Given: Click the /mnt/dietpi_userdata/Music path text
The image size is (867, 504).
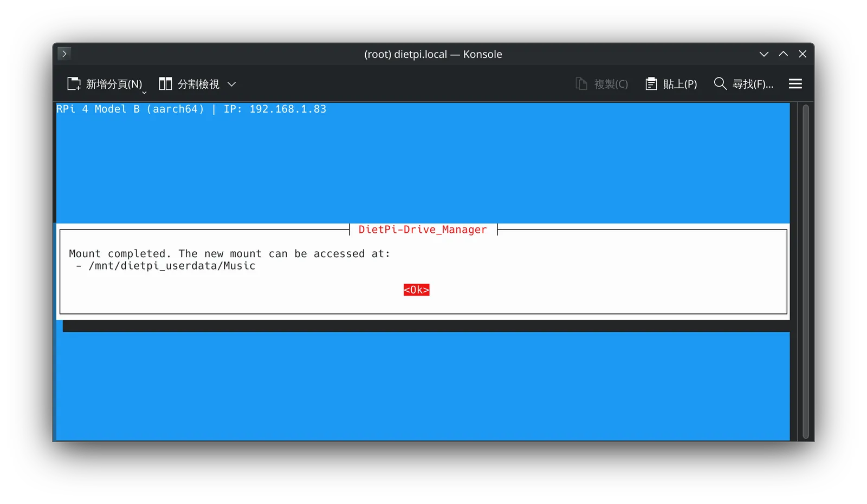Looking at the screenshot, I should point(172,266).
